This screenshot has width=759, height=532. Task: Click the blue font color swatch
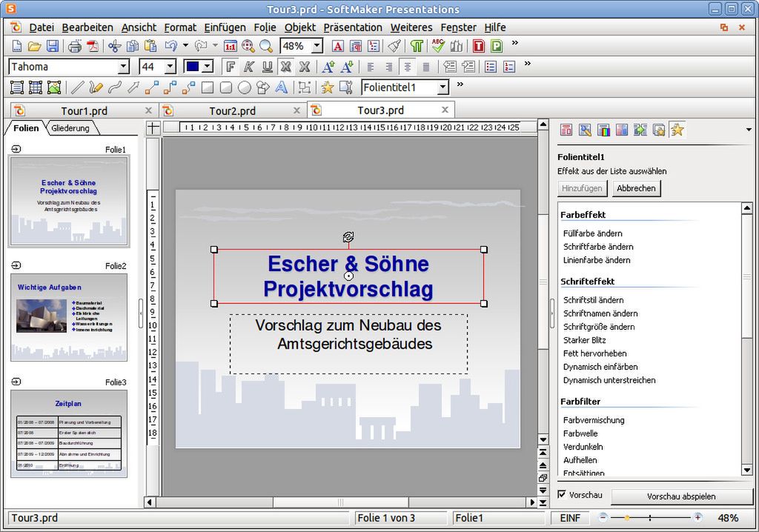coord(193,67)
